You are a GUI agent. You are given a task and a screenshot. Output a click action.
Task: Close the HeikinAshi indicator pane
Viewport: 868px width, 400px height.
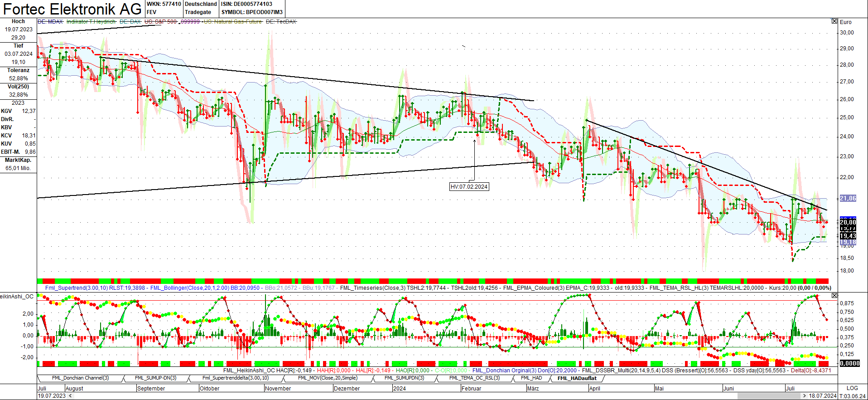point(834,296)
